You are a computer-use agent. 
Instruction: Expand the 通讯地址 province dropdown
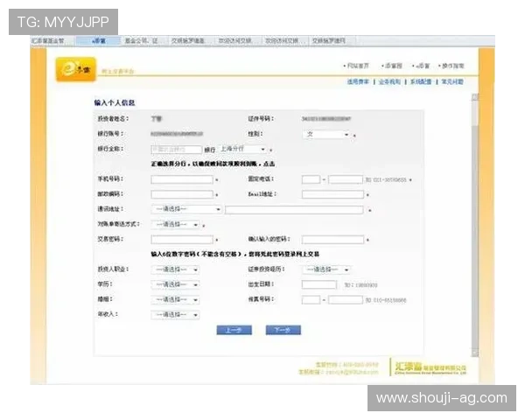tap(187, 209)
